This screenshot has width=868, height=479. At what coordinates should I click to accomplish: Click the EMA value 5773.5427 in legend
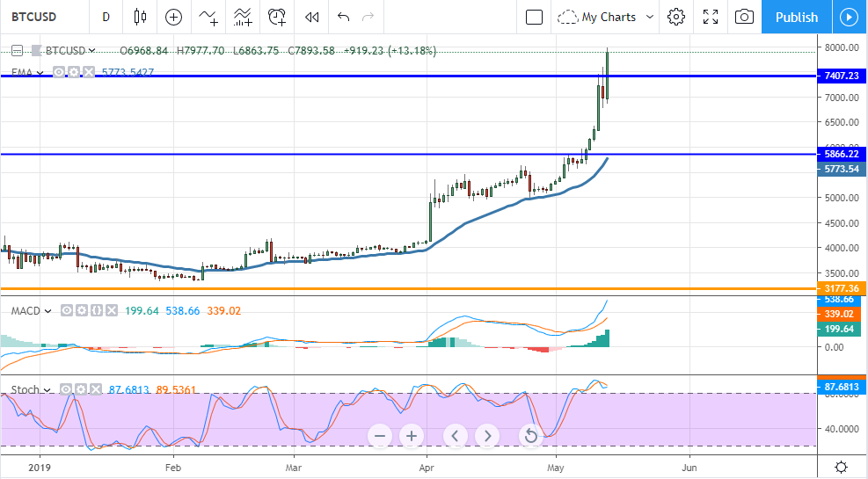128,72
